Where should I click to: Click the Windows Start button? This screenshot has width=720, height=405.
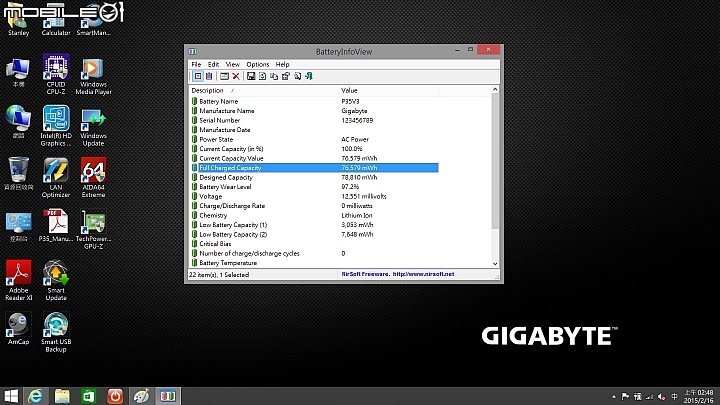click(x=11, y=396)
